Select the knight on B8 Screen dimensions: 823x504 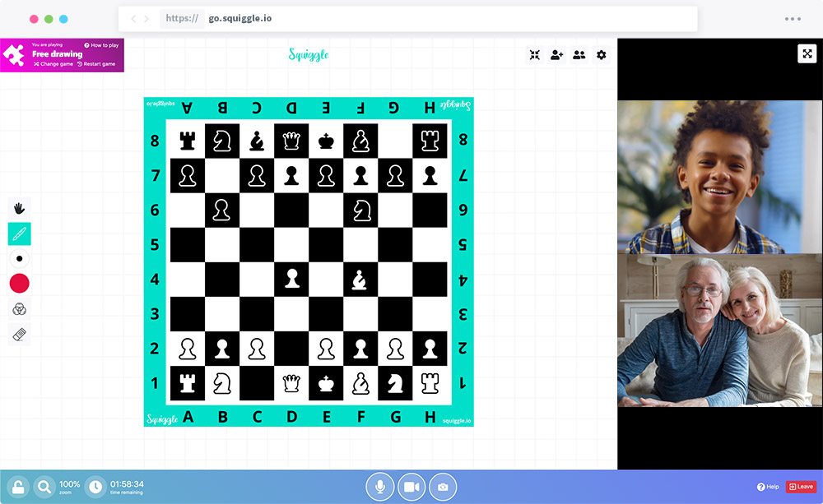click(222, 141)
